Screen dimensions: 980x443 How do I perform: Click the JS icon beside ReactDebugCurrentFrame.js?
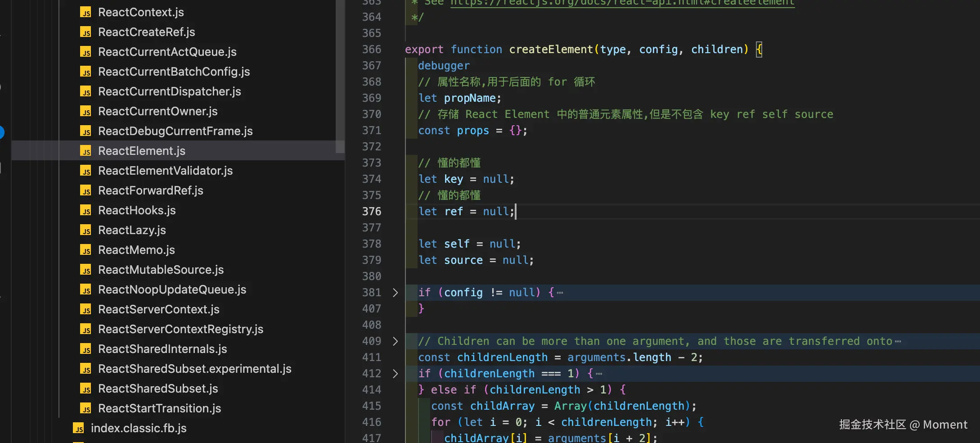coord(85,131)
